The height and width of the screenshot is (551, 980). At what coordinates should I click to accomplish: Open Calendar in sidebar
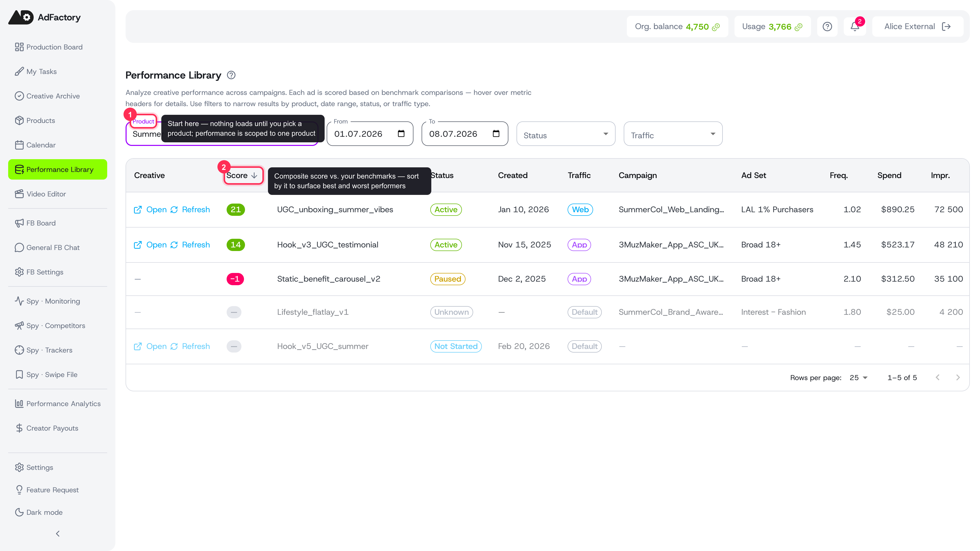[x=57, y=145]
